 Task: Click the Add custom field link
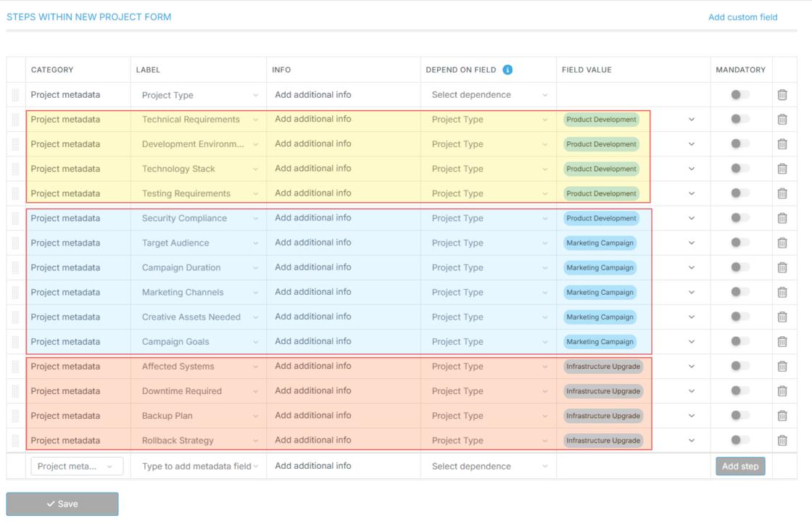[x=742, y=17]
